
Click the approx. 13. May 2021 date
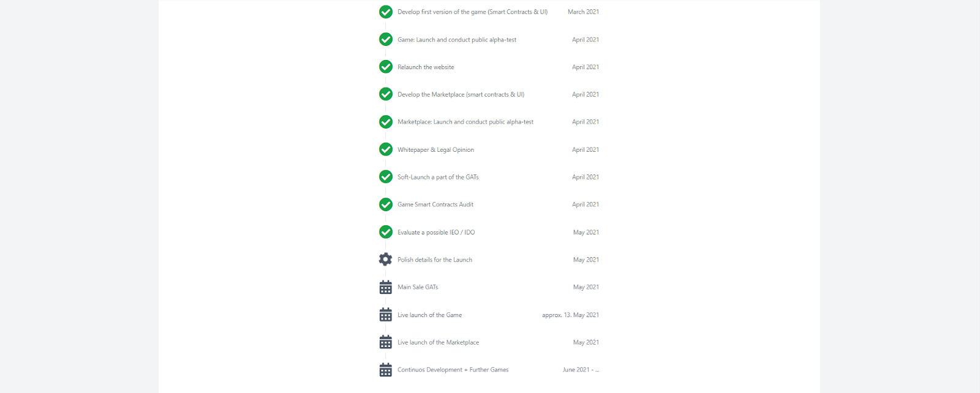point(570,315)
